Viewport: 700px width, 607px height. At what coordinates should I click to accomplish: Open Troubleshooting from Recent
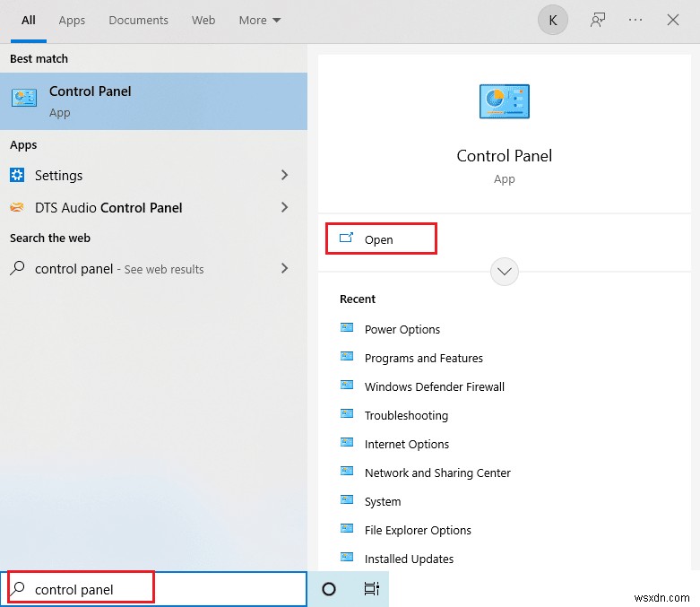(x=406, y=415)
